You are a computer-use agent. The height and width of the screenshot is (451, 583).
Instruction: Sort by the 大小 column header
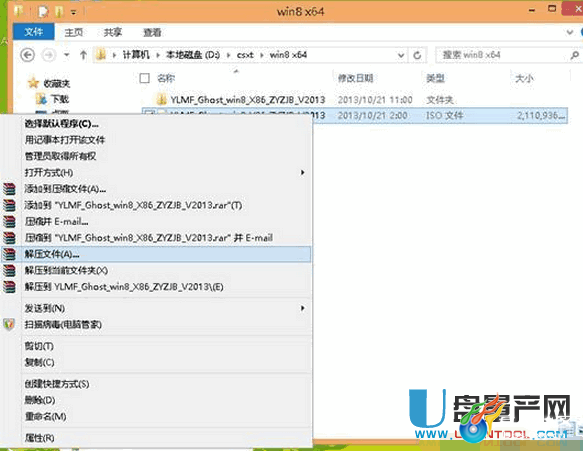click(x=524, y=78)
